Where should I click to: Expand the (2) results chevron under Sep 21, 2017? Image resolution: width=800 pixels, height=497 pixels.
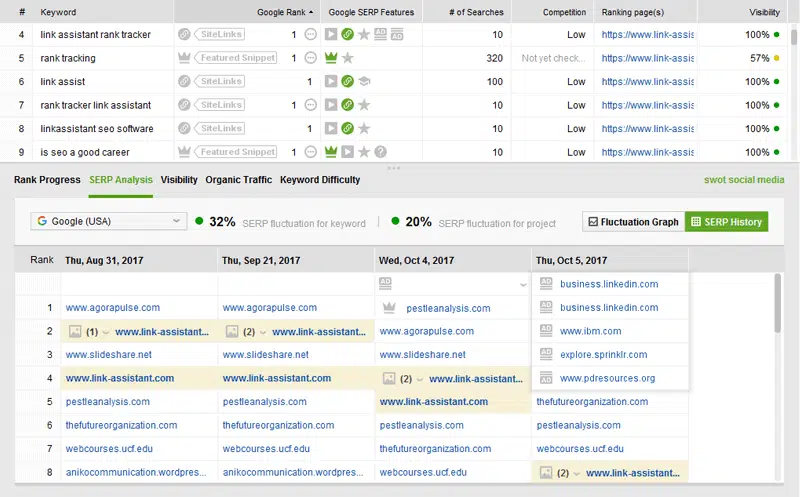(263, 332)
